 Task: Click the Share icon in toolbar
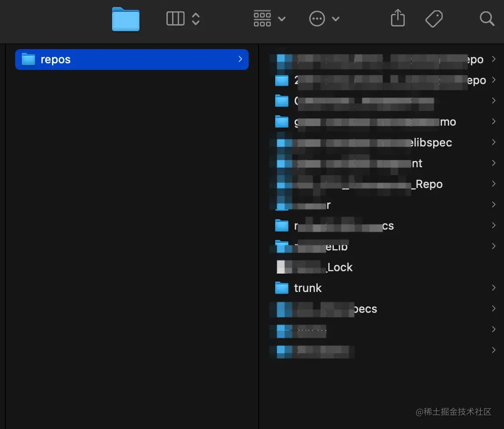click(x=398, y=17)
